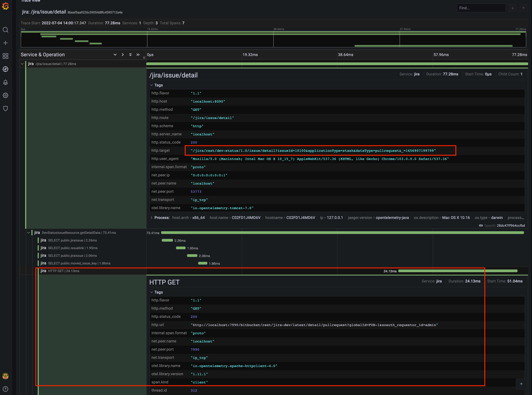The height and width of the screenshot is (395, 532).
Task: Select SELECT public.issuelink span row
Action: pos(73,248)
